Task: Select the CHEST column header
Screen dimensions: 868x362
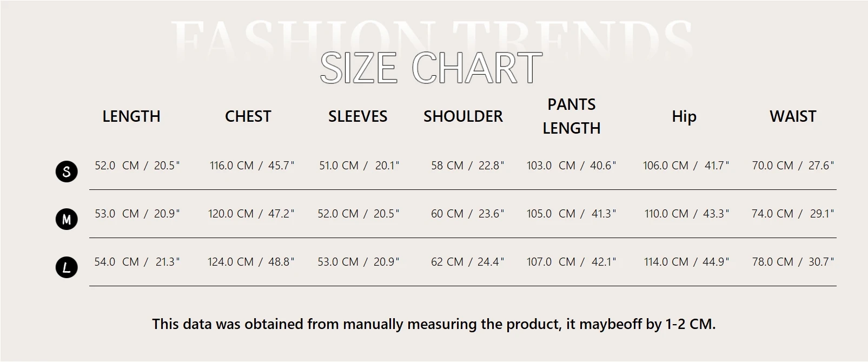Action: click(248, 116)
